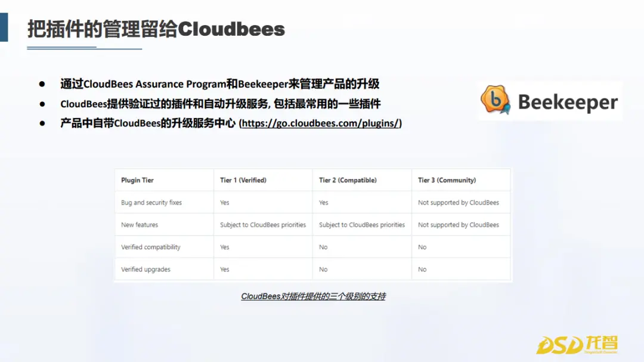The height and width of the screenshot is (362, 644).
Task: Click Tier 1 'Yes' in Verified compatibility row
Action: click(225, 247)
